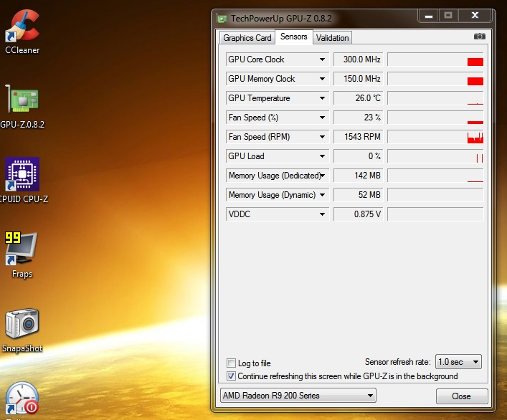Click the 150.0 MHz memory clock value
The image size is (507, 420).
[359, 79]
